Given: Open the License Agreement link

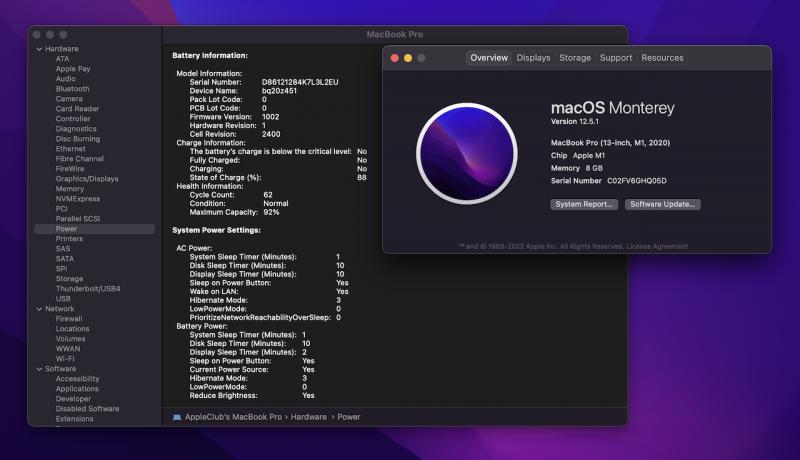Looking at the screenshot, I should point(657,246).
